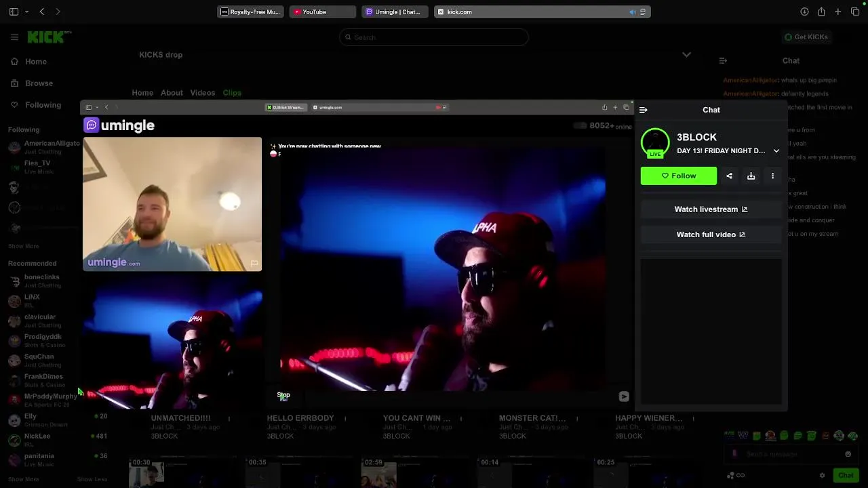Open the Get KICKs button

pyautogui.click(x=806, y=37)
